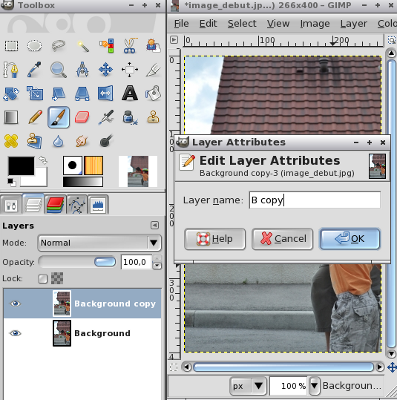Viewport: 397px width, 400px height.
Task: Open the Edit menu
Action: [x=208, y=24]
